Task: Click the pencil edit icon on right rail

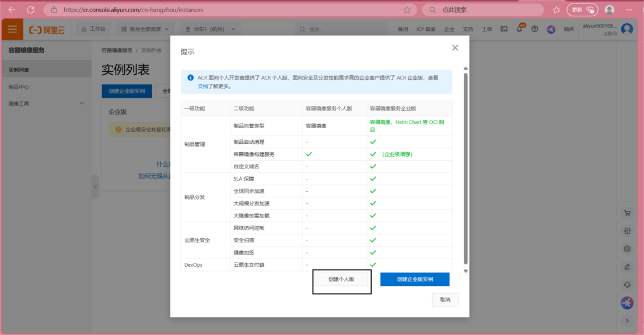Action: 627,267
